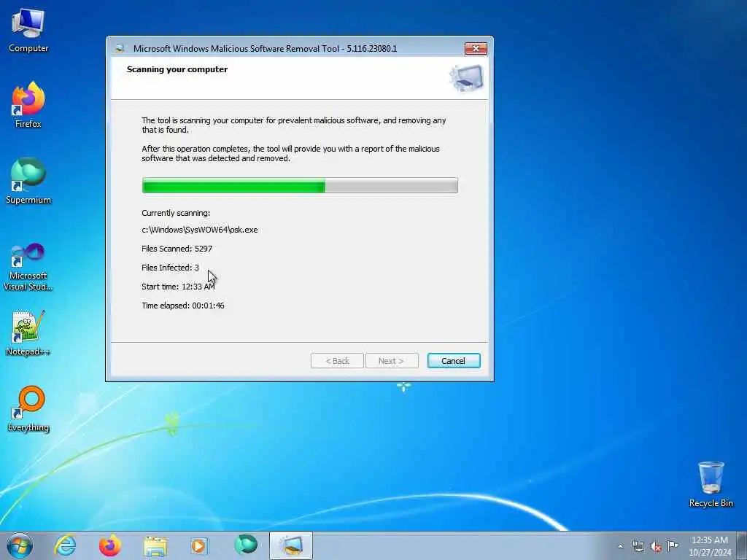The width and height of the screenshot is (747, 560).
Task: Click the Time elapsed: 00:01:46 text
Action: [x=183, y=306]
